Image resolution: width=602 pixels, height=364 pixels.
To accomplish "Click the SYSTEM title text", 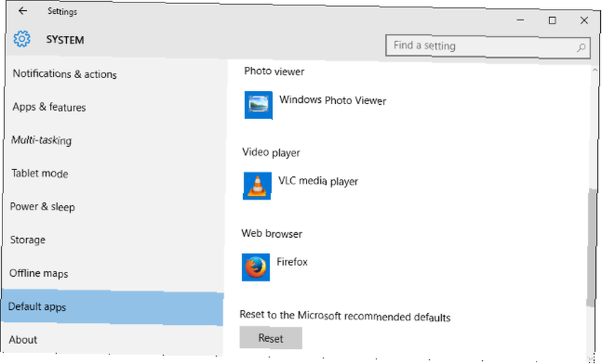I will coord(65,40).
